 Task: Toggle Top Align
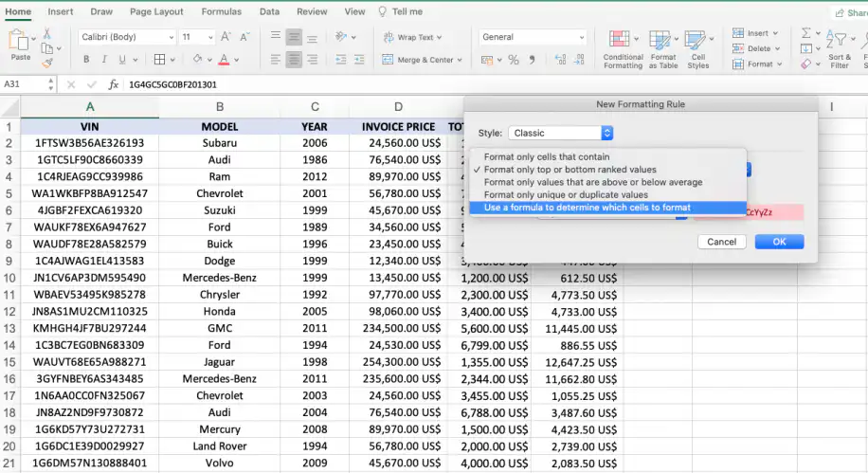tap(275, 37)
